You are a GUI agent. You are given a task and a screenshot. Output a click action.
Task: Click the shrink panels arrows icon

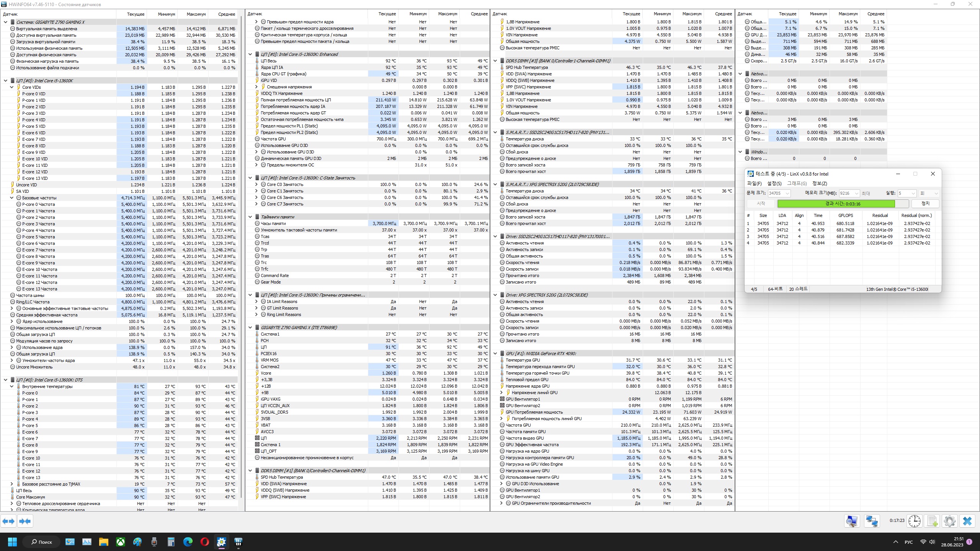pos(25,521)
